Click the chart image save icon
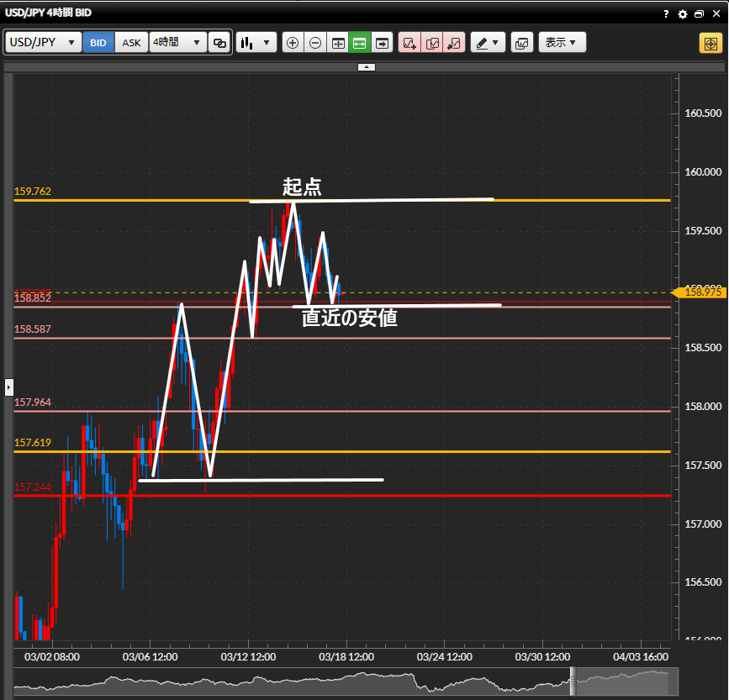This screenshot has width=729, height=700. click(x=521, y=43)
